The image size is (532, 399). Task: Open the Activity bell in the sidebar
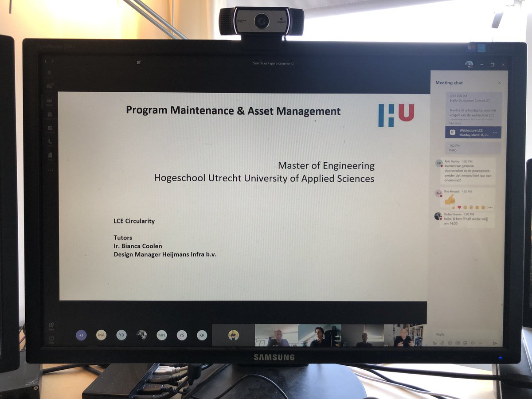pos(50,72)
